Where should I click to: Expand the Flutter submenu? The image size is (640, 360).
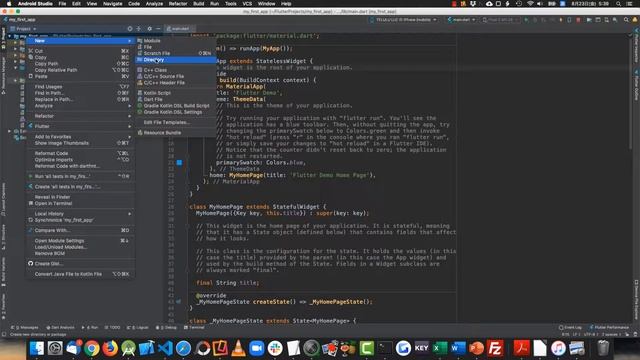coord(80,127)
